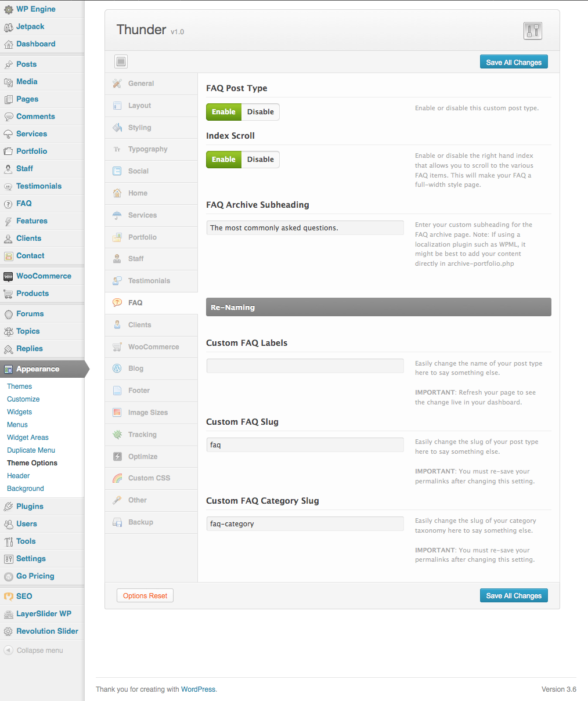
Task: Click the wrench icon next to General
Action: [x=117, y=84]
